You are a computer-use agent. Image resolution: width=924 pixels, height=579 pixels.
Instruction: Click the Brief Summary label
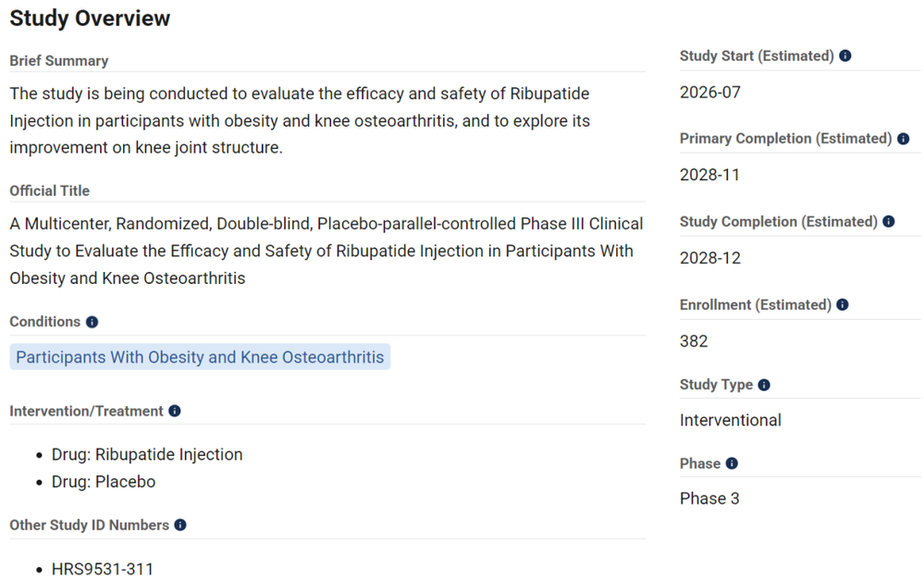point(59,61)
